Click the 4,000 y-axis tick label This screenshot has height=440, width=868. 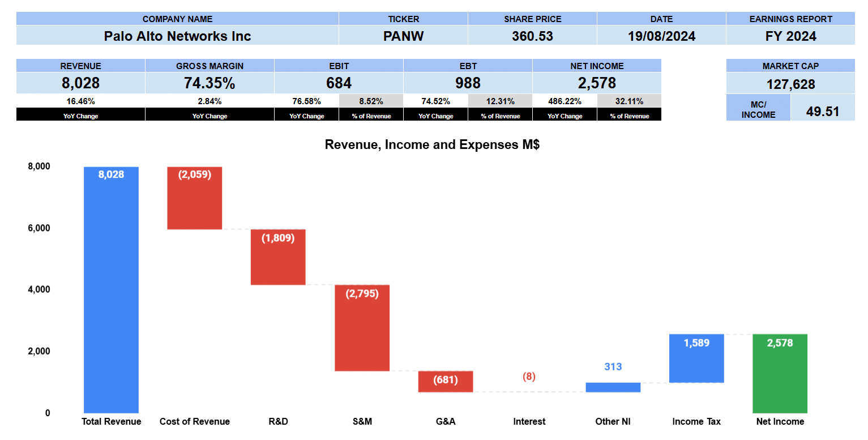39,289
